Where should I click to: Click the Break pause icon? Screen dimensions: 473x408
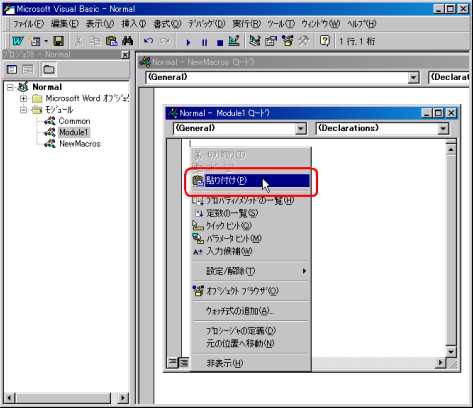tap(204, 42)
